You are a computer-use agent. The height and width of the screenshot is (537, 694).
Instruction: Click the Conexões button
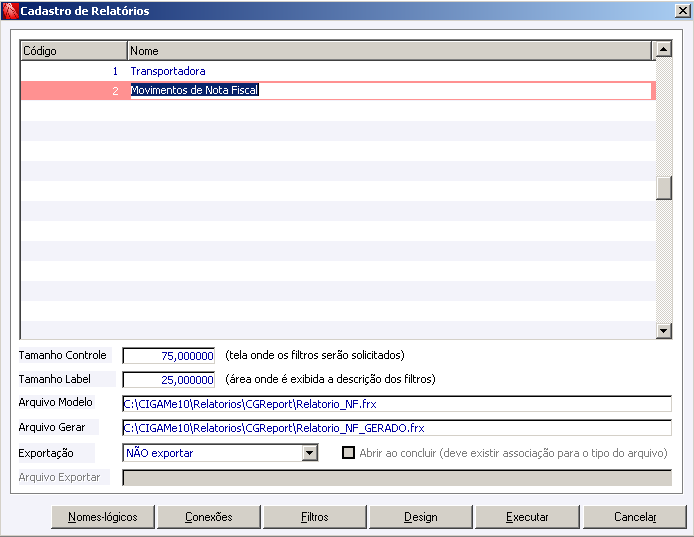tap(208, 517)
